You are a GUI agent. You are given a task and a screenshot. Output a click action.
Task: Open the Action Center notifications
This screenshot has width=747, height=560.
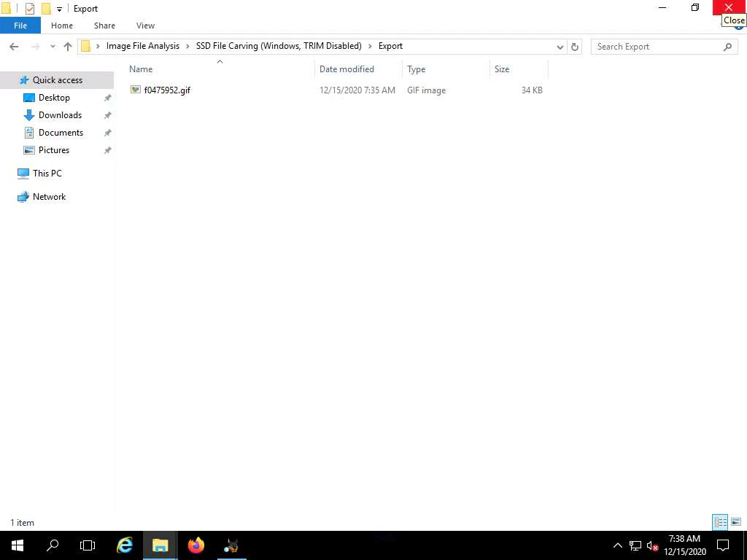pyautogui.click(x=723, y=545)
